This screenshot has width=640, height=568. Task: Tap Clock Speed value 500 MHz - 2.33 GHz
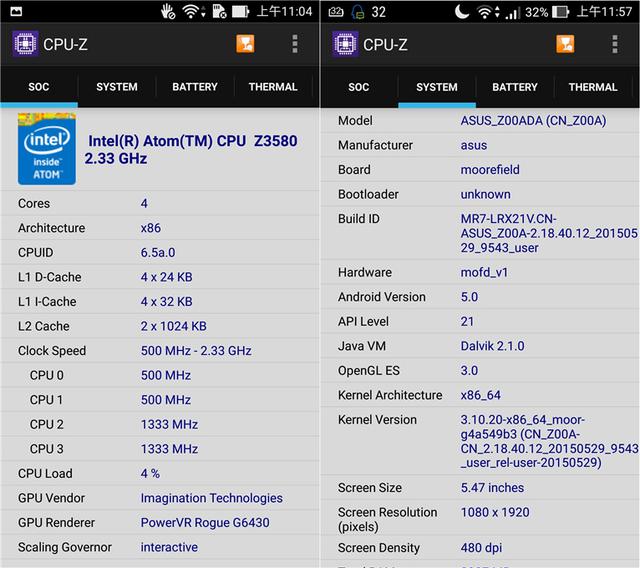[x=196, y=351]
